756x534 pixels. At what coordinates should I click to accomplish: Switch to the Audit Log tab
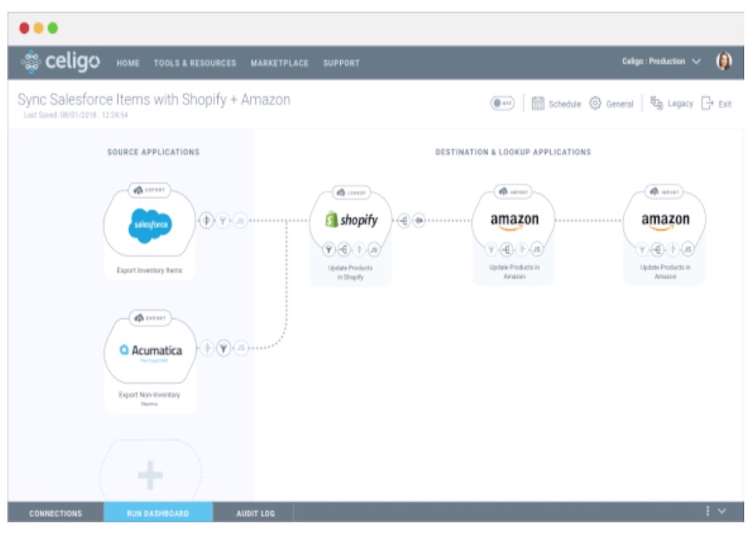click(x=255, y=513)
